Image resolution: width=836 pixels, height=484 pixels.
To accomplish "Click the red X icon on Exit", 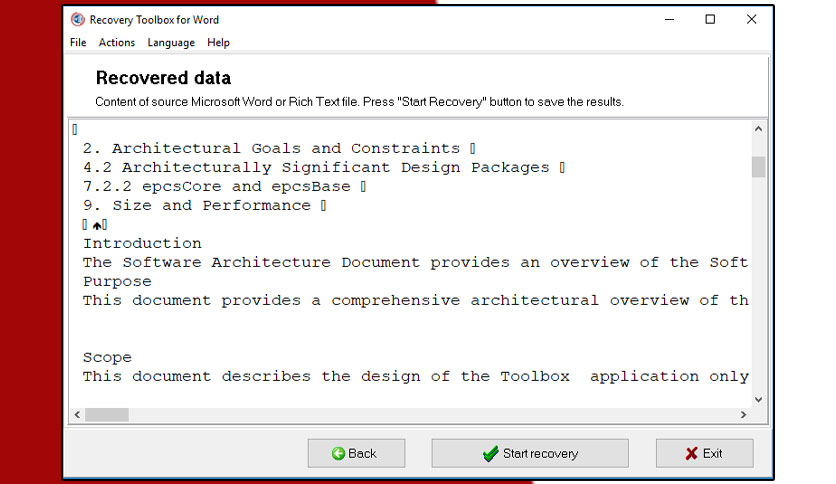I will [x=692, y=454].
